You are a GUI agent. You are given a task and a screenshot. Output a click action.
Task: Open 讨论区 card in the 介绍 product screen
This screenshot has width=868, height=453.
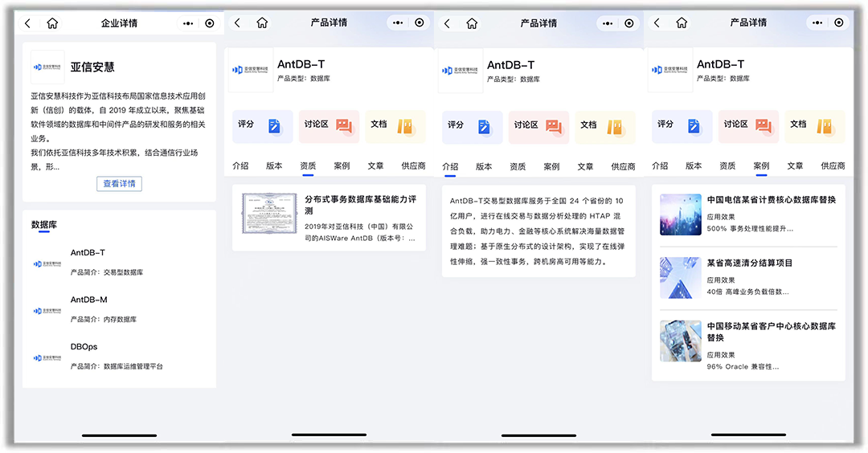(x=538, y=127)
